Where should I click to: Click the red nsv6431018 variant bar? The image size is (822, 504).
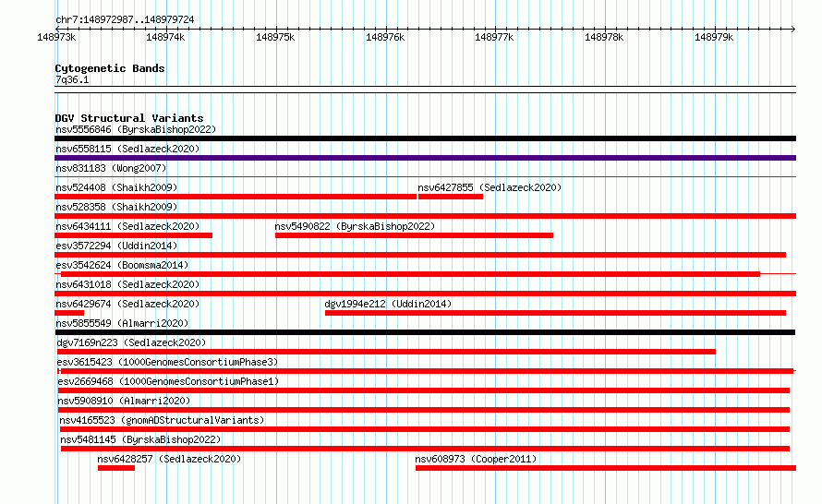pyautogui.click(x=425, y=294)
